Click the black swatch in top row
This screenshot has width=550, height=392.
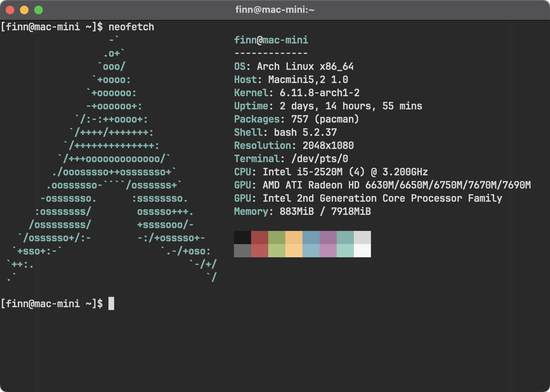coord(243,237)
